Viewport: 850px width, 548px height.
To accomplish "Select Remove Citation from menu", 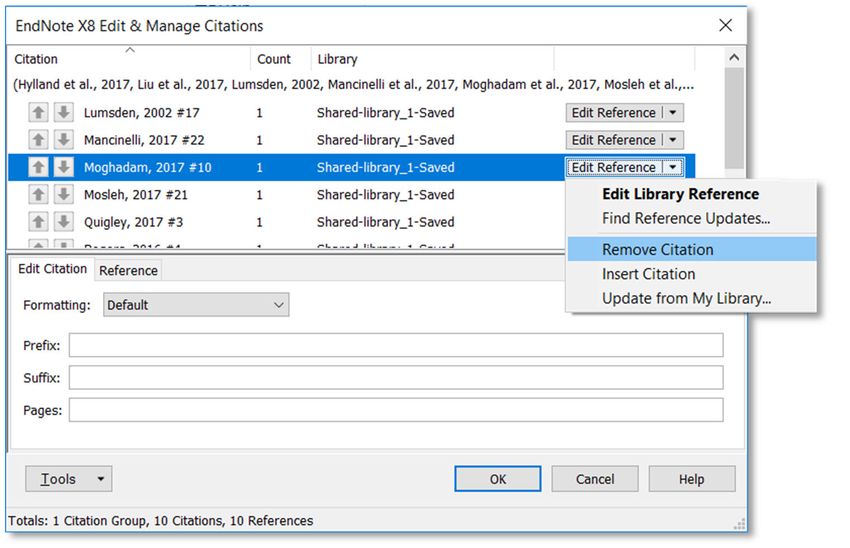I will [691, 249].
